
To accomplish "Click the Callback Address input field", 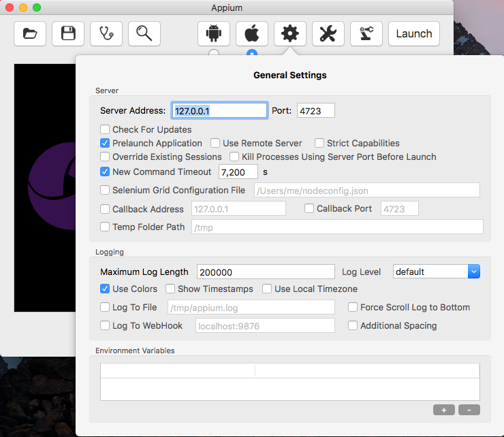I will (238, 208).
